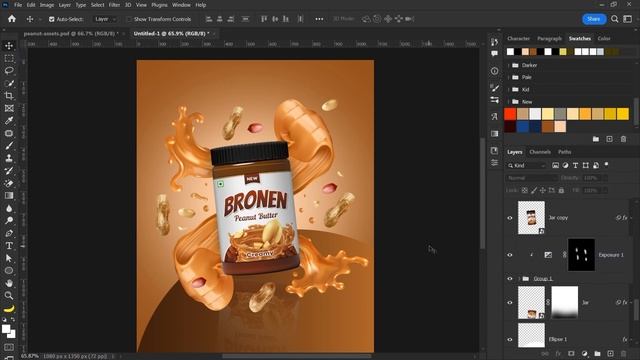Image resolution: width=640 pixels, height=360 pixels.
Task: Toggle visibility of Group 1
Action: [510, 279]
